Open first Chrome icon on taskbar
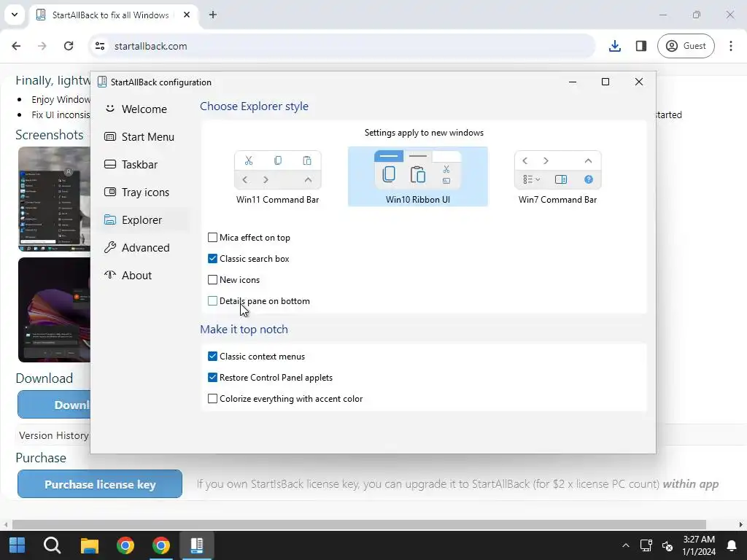 (x=125, y=545)
